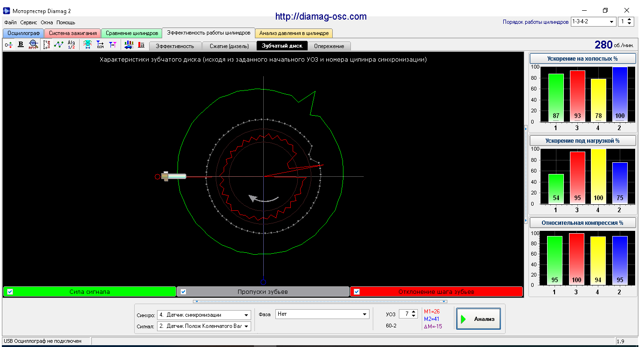Select the green connected-points graph icon
The width and height of the screenshot is (644, 347).
(59, 45)
